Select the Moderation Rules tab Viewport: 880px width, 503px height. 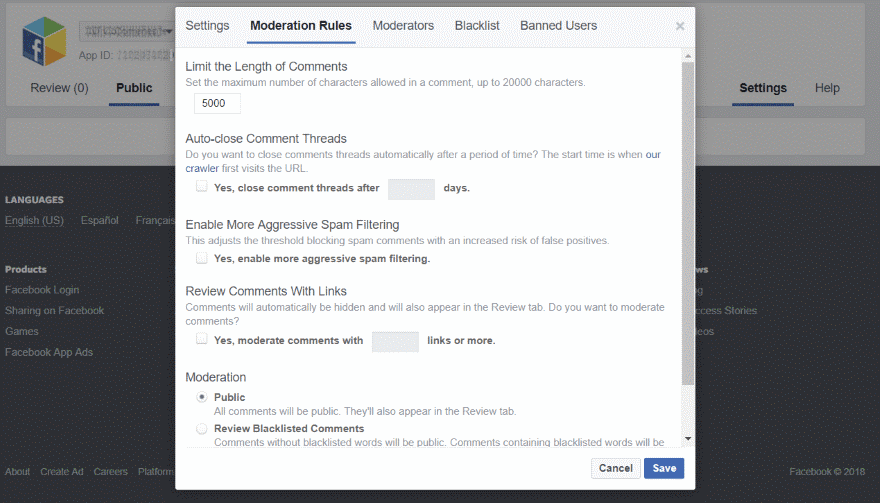click(x=301, y=26)
